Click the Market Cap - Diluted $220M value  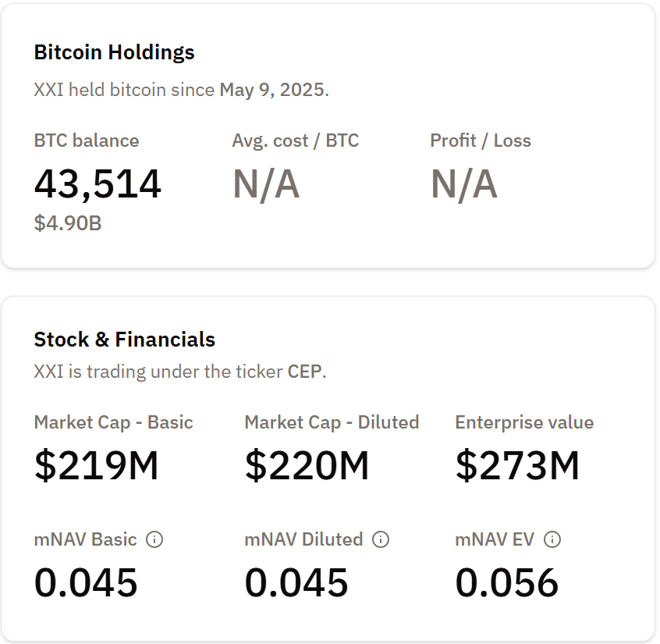307,465
